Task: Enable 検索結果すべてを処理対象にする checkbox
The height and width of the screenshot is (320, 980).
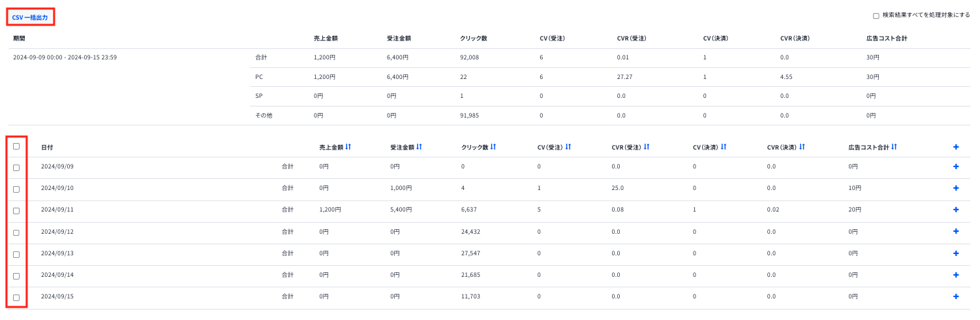Action: (x=876, y=16)
